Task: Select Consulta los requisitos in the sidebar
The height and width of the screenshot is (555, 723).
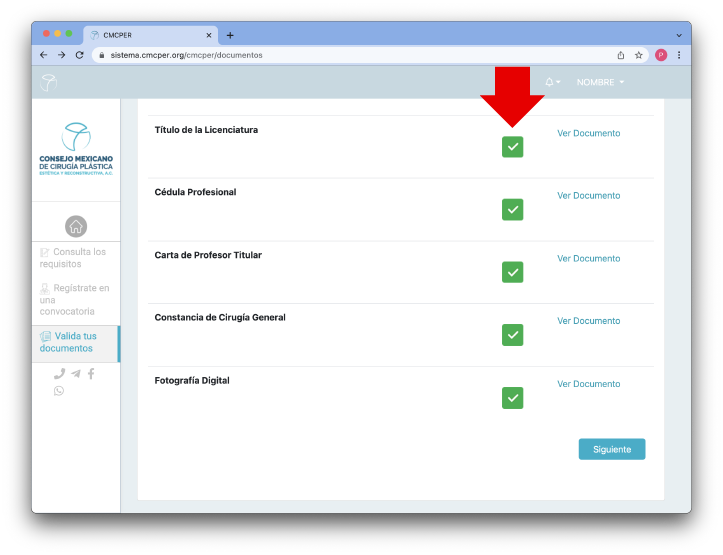Action: [73, 258]
